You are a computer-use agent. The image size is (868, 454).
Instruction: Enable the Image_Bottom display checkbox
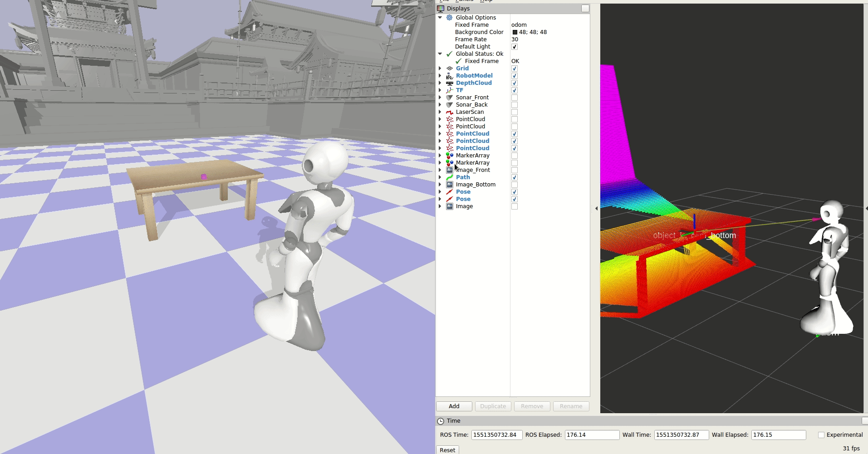pos(515,185)
